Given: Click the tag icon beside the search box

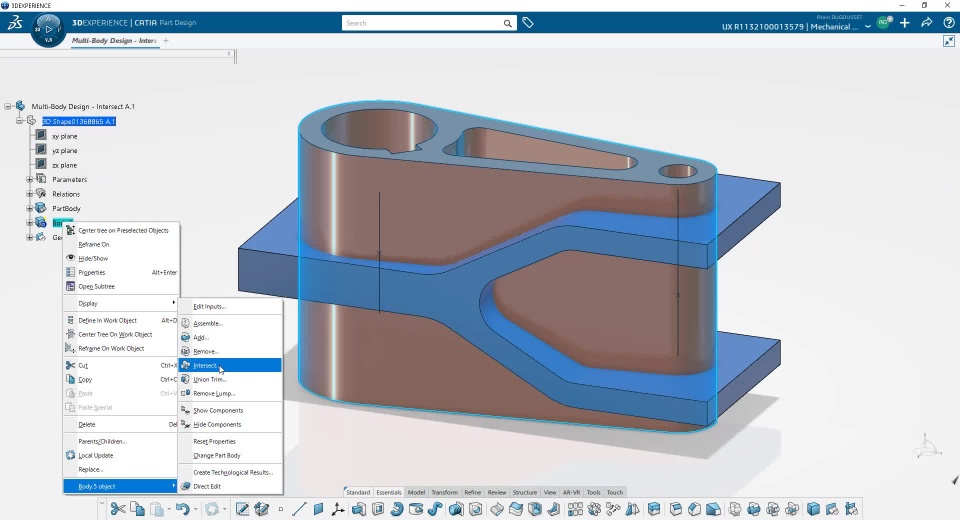Looking at the screenshot, I should point(528,23).
